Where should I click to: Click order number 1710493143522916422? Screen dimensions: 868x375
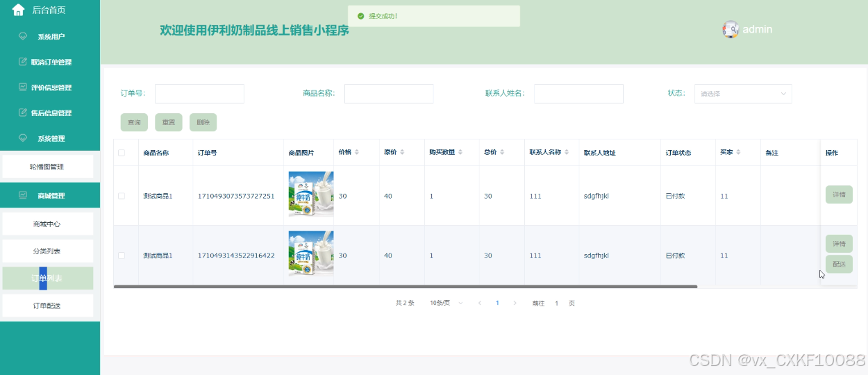236,256
